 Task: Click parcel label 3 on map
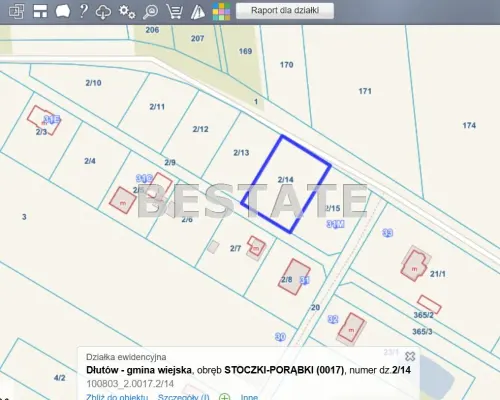(24, 217)
